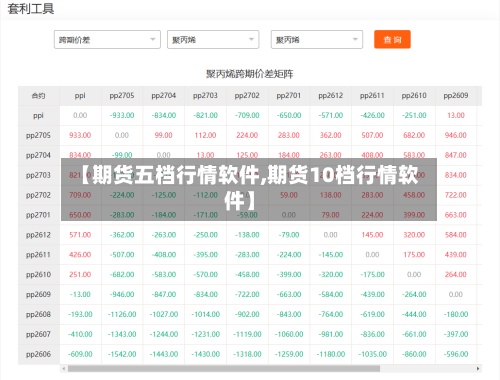
Task: Select the pp2609 row label
Action: [x=38, y=295]
